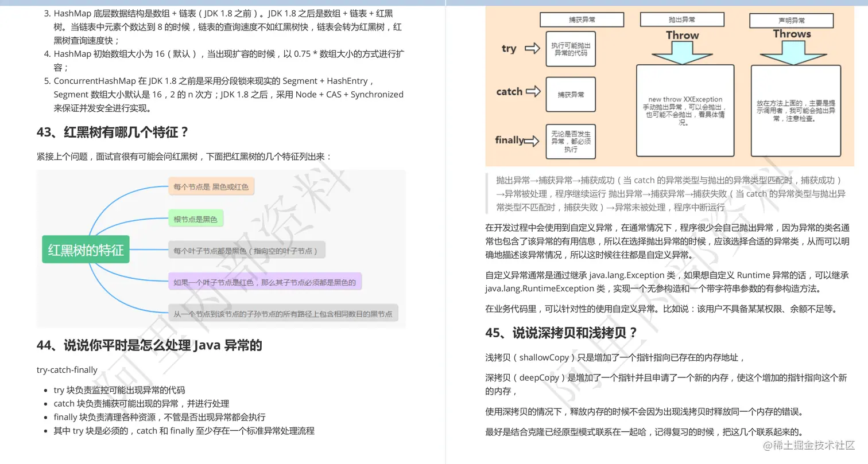Click the 声明异常 column header box
Viewport: 868px width, 464px height.
790,20
